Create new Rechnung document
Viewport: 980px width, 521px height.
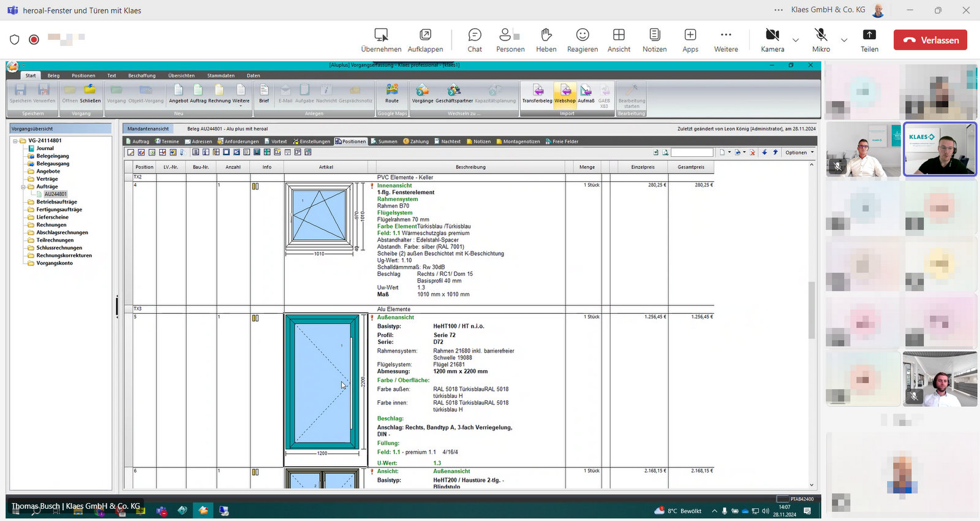click(219, 94)
